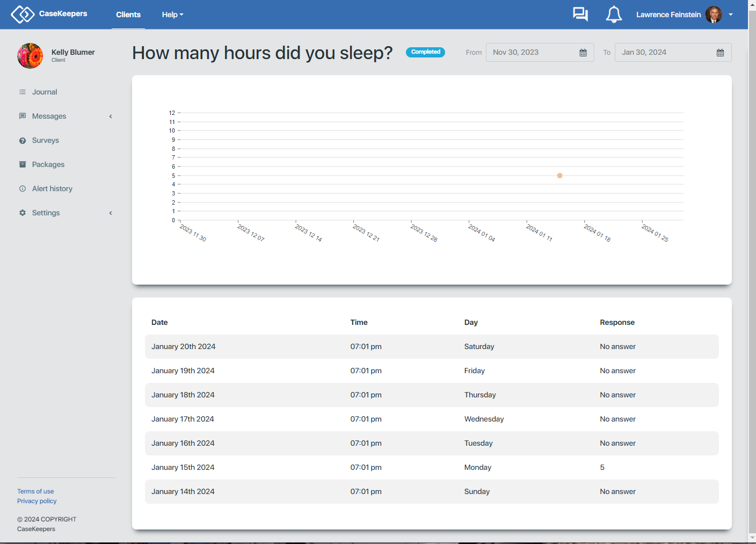
Task: Click the survey title heading
Action: click(x=262, y=53)
